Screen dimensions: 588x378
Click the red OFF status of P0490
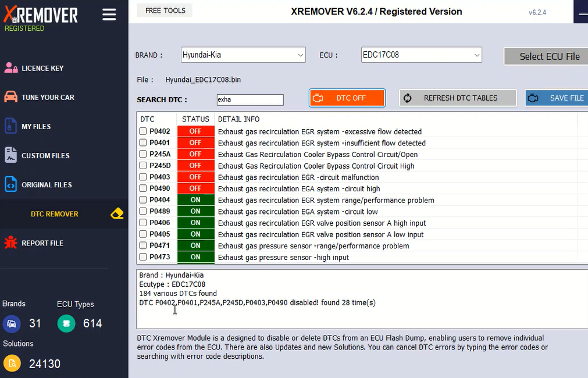pyautogui.click(x=196, y=188)
